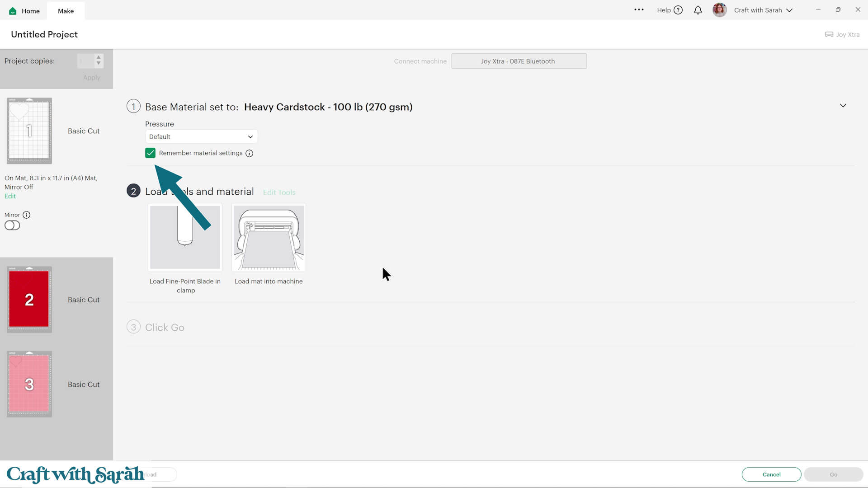Uncheck Remember material settings checkbox
This screenshot has width=868, height=488.
coord(150,153)
